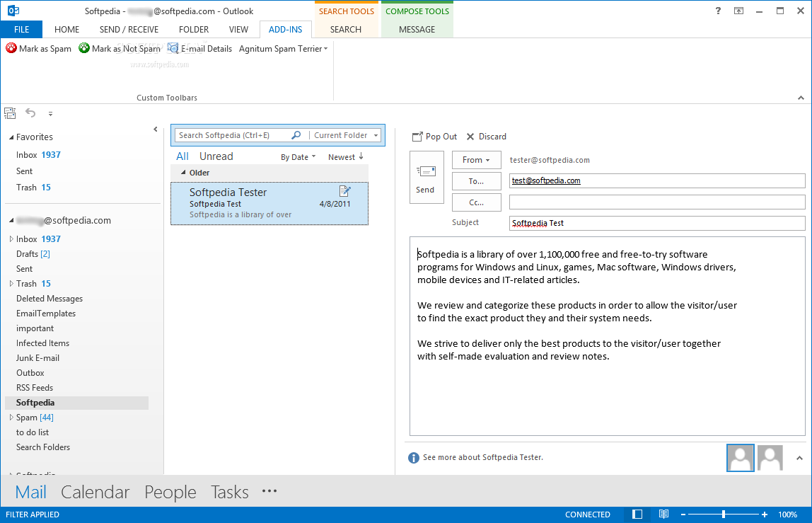
Task: Switch to the VIEW tab
Action: [239, 30]
